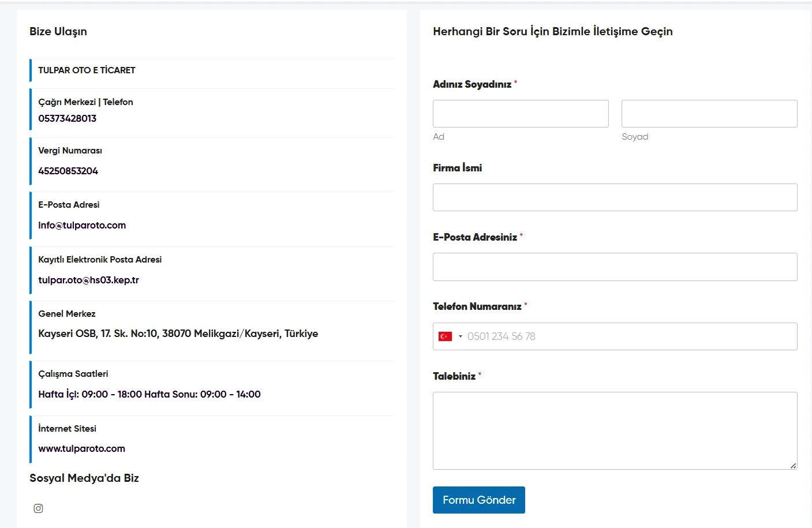Expand the phone country code dropdown arrow

coord(461,336)
